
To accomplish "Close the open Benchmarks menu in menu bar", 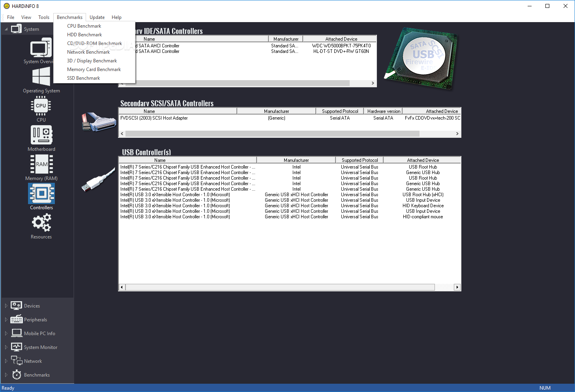I will (x=69, y=17).
